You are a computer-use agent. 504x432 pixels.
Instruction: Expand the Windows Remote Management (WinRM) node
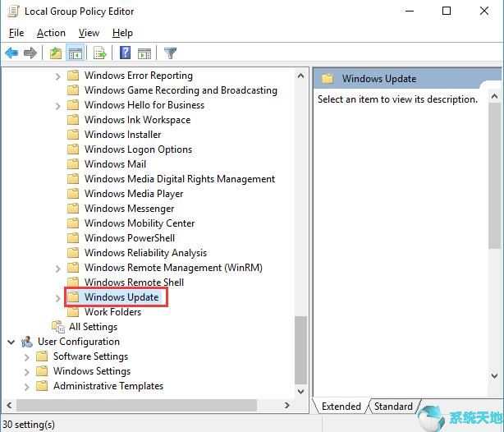(x=57, y=269)
